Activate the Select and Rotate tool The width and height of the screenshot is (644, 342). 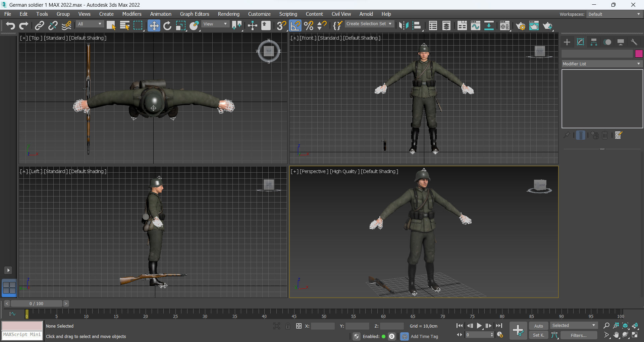point(167,25)
